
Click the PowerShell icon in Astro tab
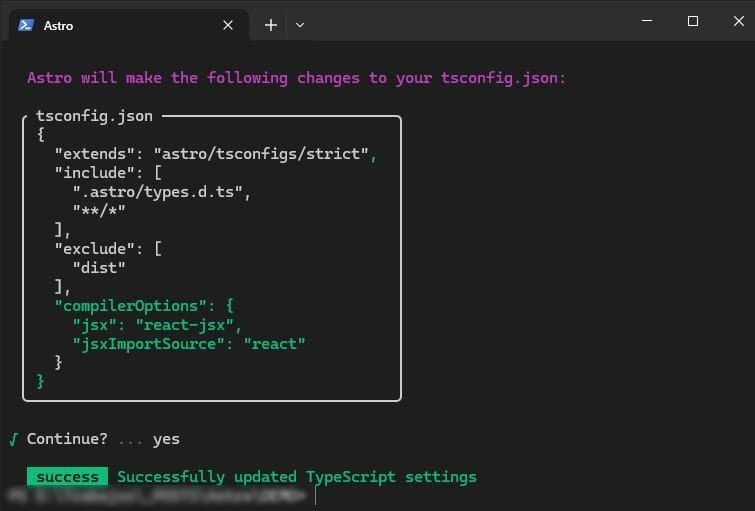click(26, 25)
